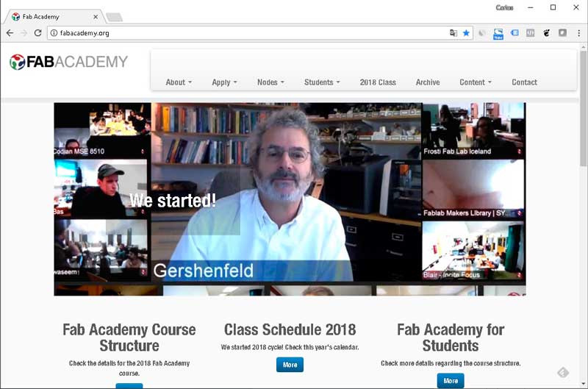Click the page vertical scrollbar thumb
Screen dimensions: 588x389
tap(583, 109)
